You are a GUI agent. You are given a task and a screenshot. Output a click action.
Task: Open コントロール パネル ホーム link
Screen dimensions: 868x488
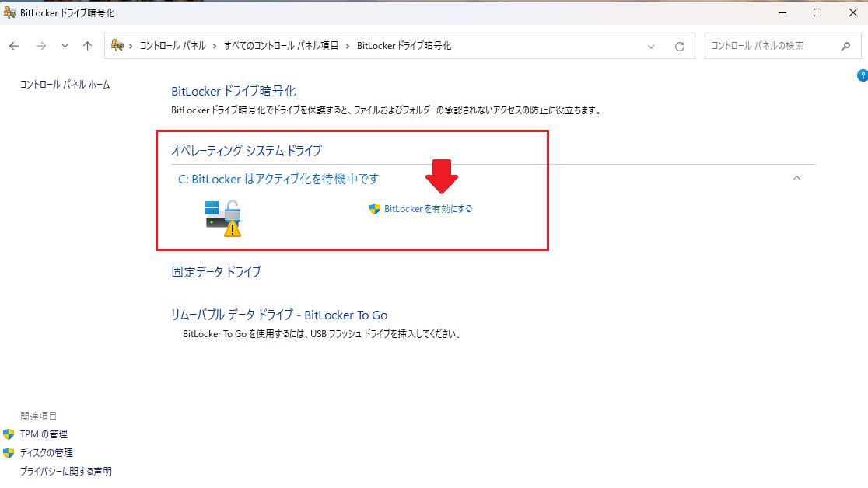[65, 84]
